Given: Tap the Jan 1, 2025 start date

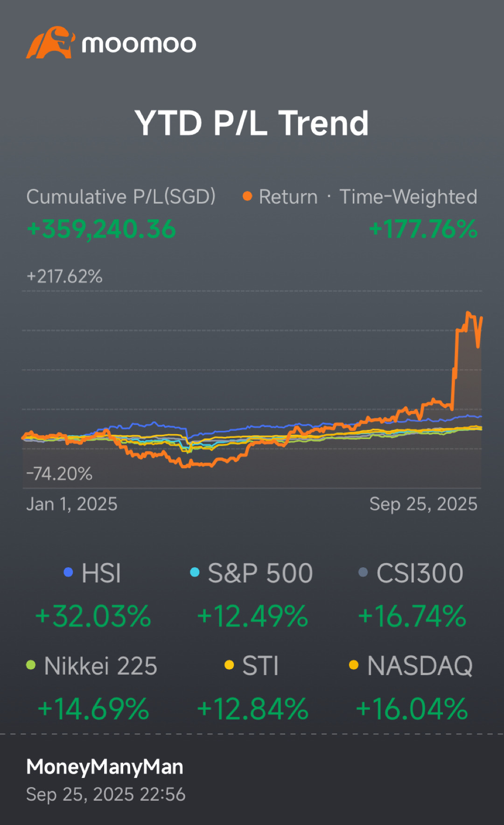Looking at the screenshot, I should pyautogui.click(x=72, y=504).
